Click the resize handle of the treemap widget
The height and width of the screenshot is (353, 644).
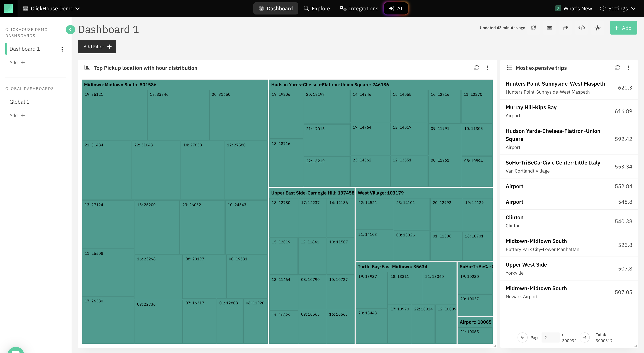point(494,346)
